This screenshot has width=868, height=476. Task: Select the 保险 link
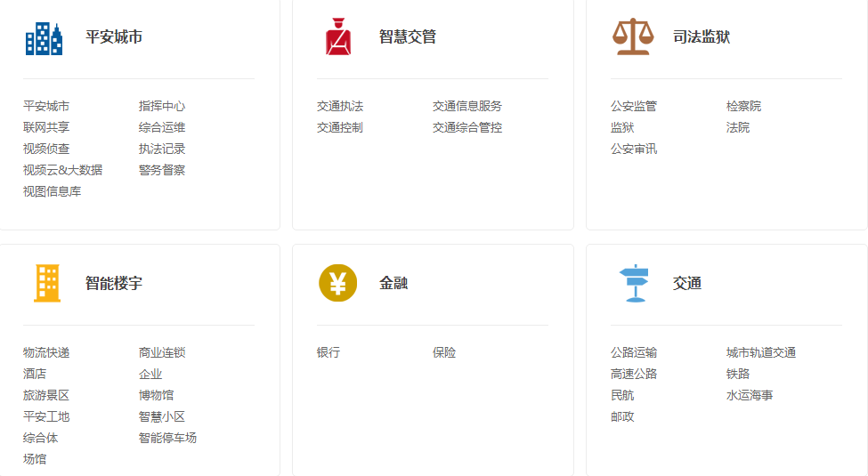pyautogui.click(x=444, y=352)
